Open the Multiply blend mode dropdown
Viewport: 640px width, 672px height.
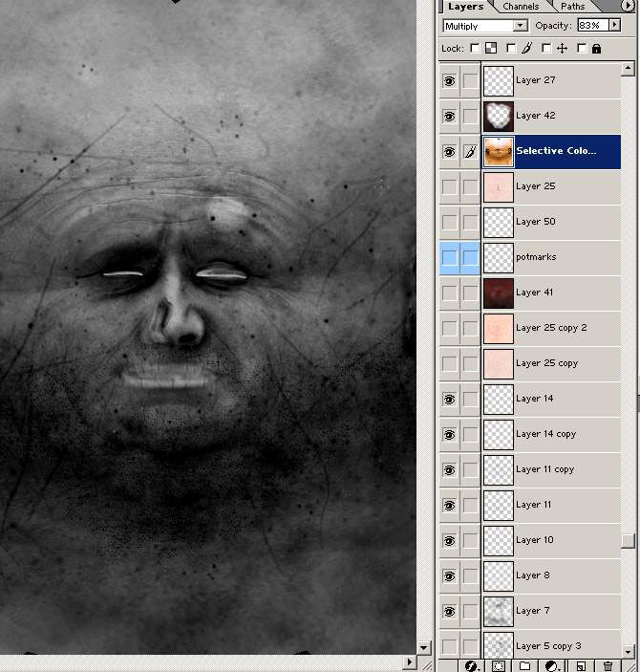point(485,26)
